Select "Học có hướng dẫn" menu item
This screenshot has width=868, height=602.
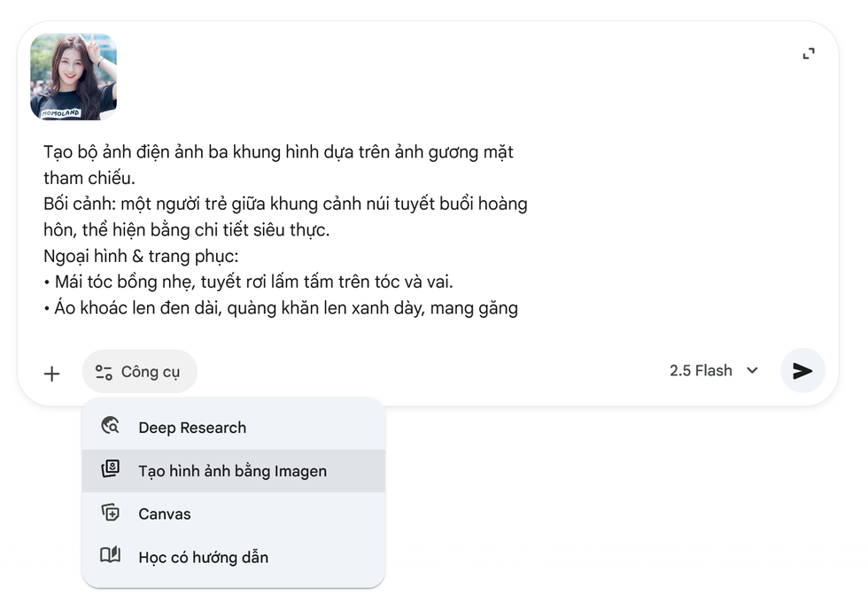coord(203,558)
